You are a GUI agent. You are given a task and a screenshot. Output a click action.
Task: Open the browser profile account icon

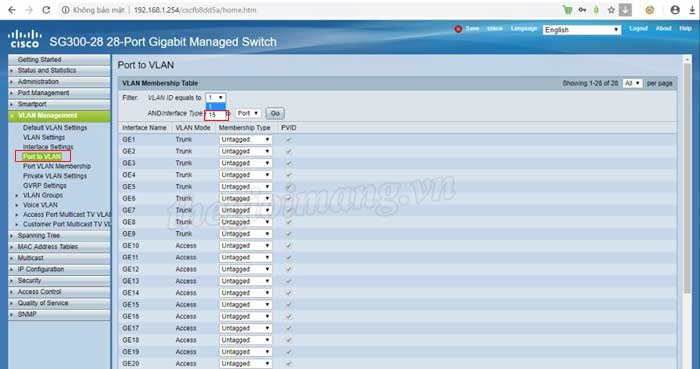(675, 10)
